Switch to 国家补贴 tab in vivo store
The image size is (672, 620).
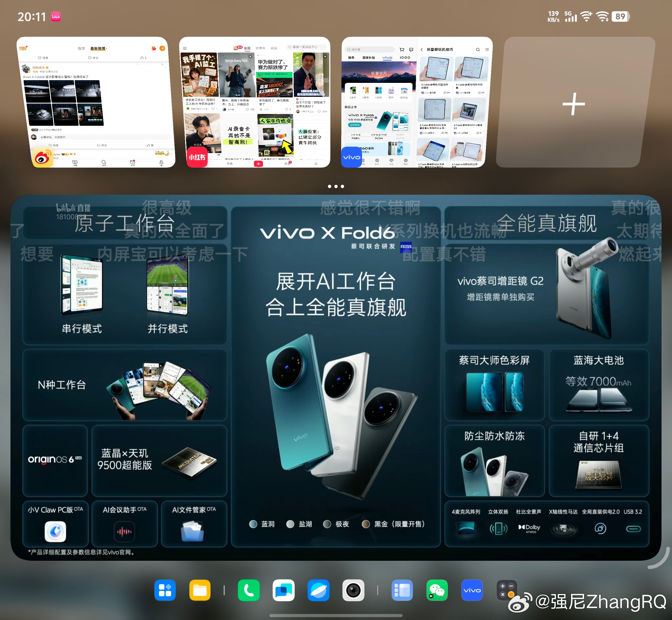tap(368, 58)
